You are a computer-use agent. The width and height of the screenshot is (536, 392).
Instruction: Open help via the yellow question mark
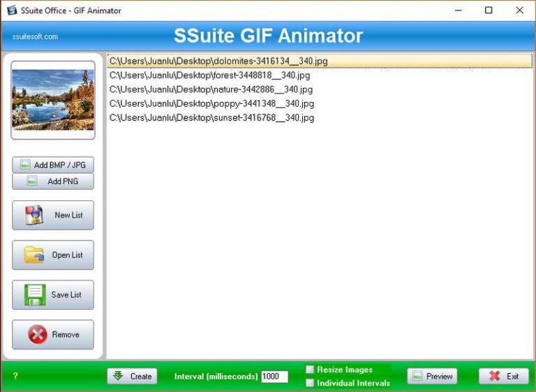coord(15,376)
